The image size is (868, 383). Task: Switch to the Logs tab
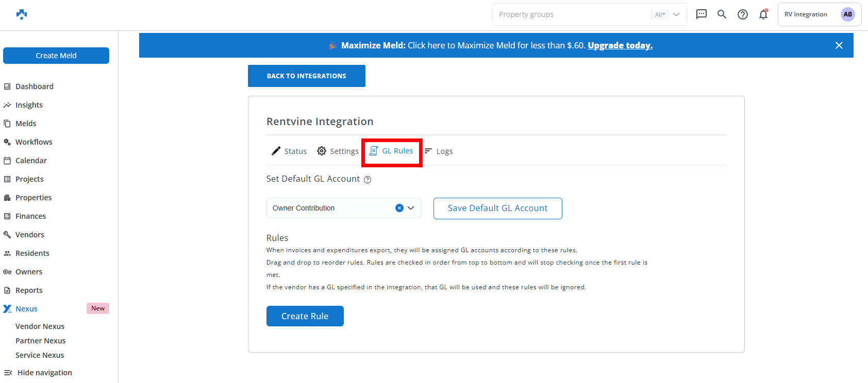pyautogui.click(x=439, y=151)
